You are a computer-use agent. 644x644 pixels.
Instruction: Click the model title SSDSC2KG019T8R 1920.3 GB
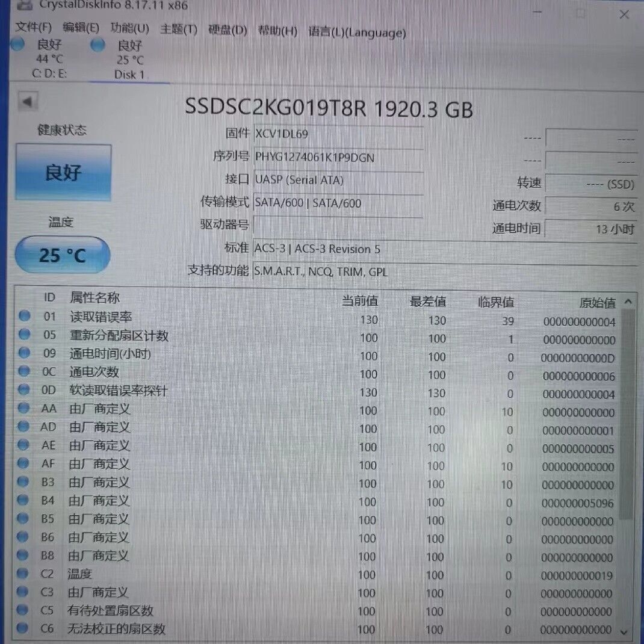click(x=329, y=108)
